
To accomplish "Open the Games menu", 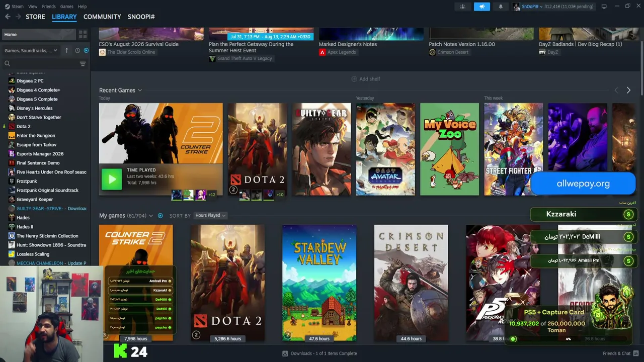I will 67,7.
